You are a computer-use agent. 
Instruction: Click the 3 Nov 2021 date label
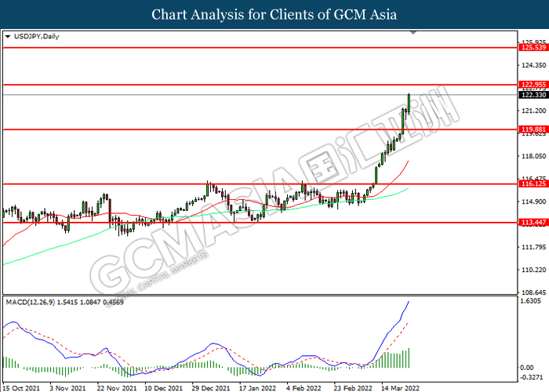click(67, 388)
